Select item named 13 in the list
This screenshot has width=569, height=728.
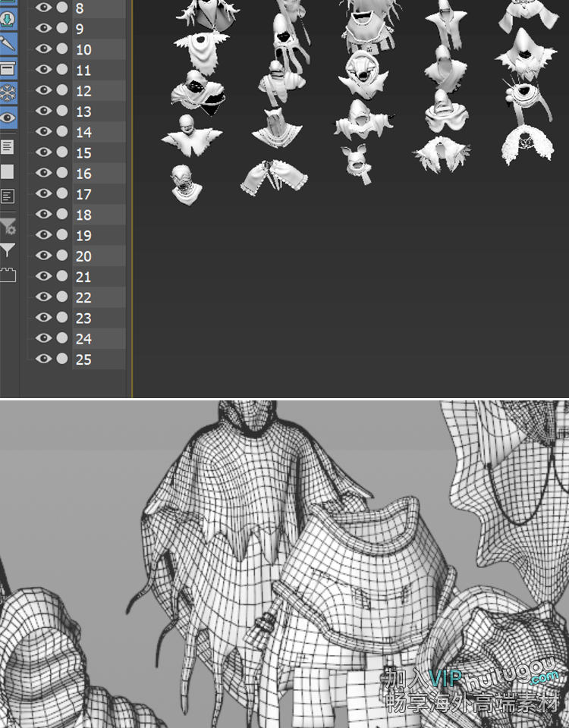coord(99,111)
